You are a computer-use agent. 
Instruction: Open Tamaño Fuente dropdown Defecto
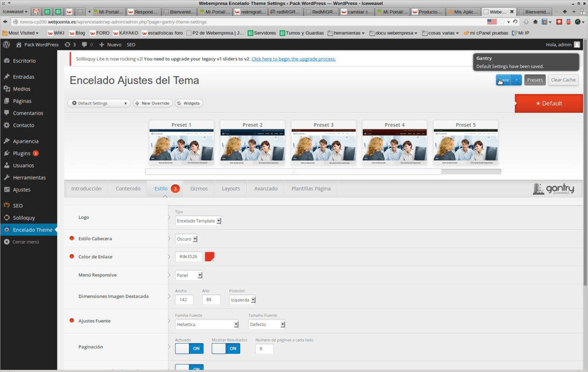(x=267, y=324)
